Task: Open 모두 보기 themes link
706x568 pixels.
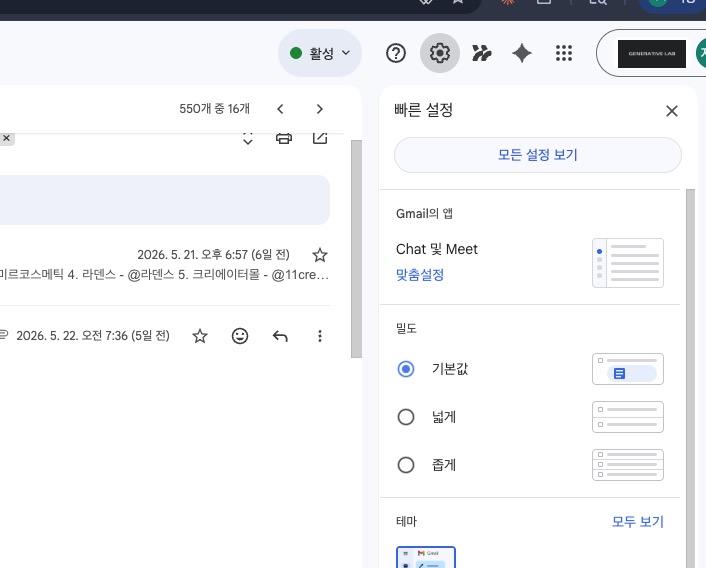Action: 638,522
